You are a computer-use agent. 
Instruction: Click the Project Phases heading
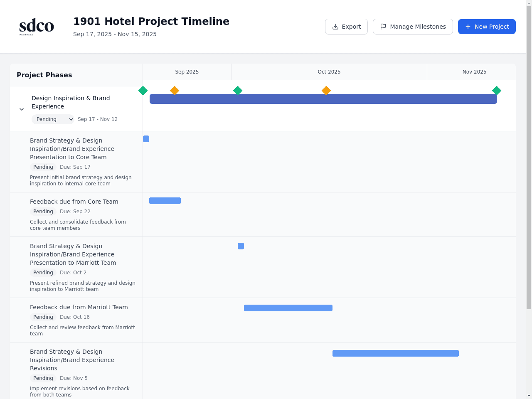pos(44,75)
